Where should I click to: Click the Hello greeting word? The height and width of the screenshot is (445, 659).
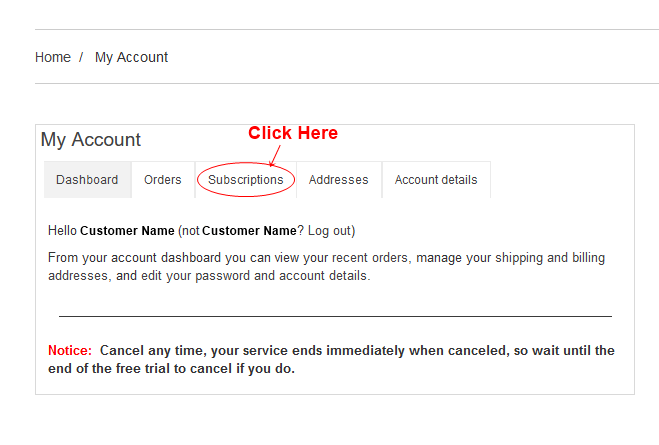[x=62, y=231]
